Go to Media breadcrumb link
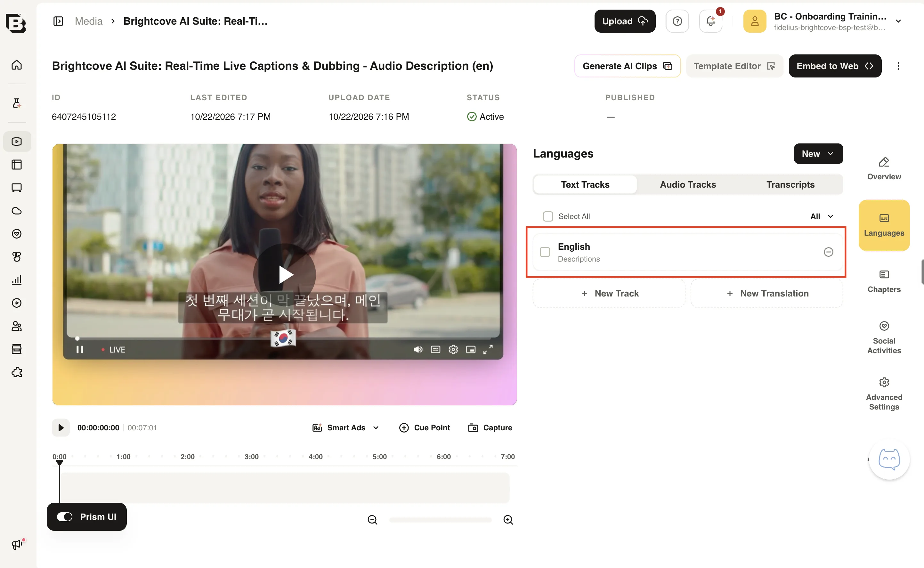Viewport: 924px width, 568px height. tap(89, 21)
